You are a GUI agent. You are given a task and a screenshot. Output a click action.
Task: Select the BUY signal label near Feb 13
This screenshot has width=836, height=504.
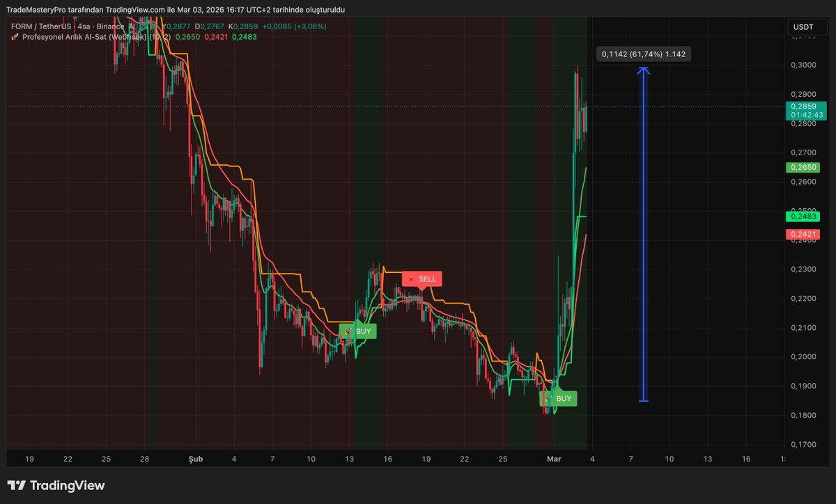click(357, 331)
